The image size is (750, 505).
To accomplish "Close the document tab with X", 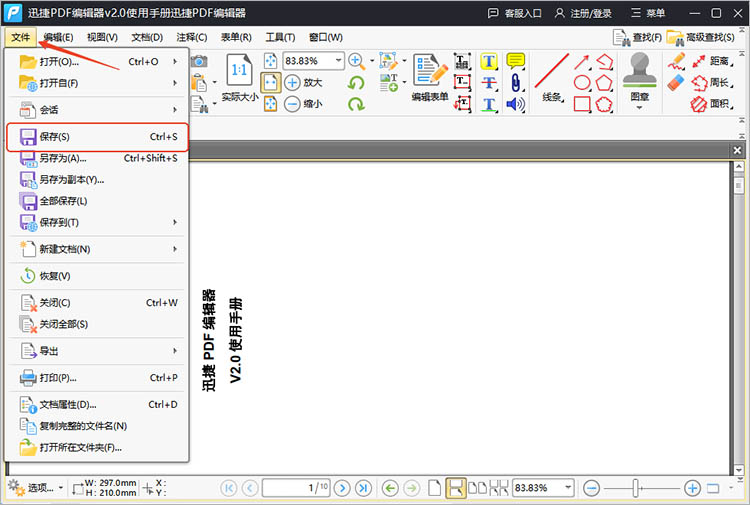I will pos(737,150).
